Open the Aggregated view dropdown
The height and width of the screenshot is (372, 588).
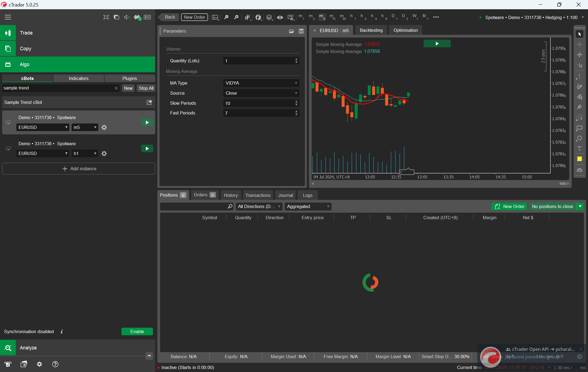pos(308,206)
